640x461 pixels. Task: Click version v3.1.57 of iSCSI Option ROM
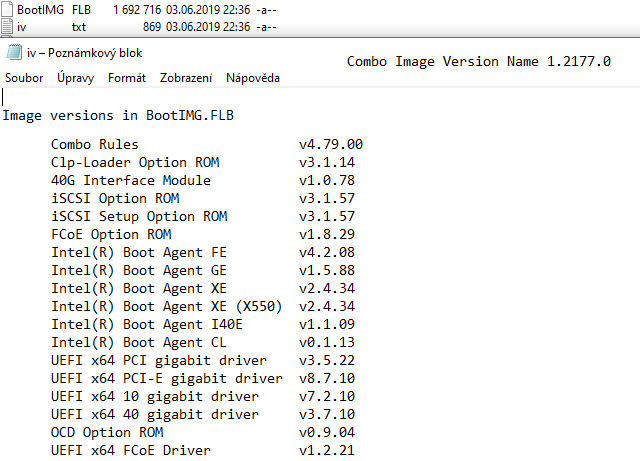327,198
